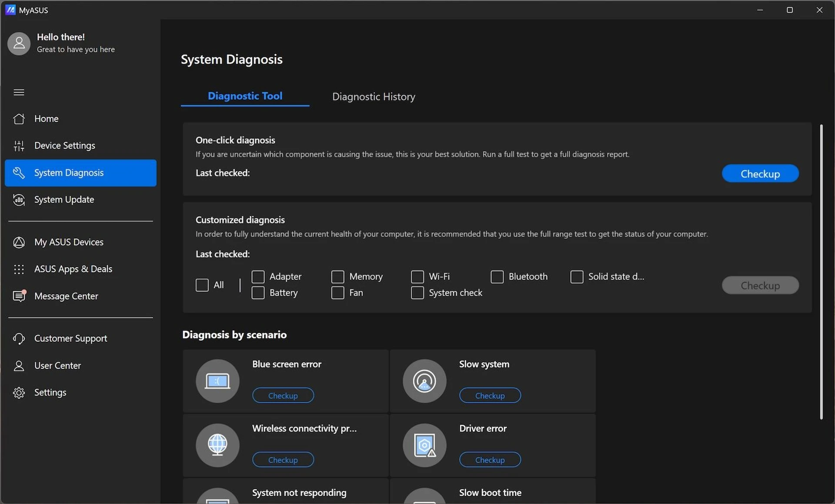
Task: Click the Customized diagnosis Checkup button
Action: (x=760, y=285)
